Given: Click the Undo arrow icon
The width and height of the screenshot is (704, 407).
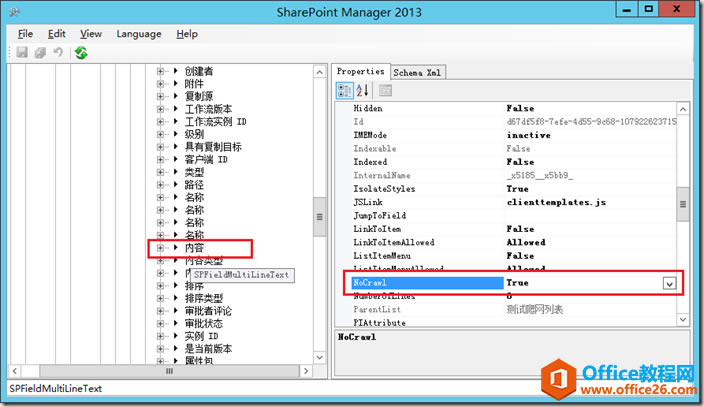Looking at the screenshot, I should [x=58, y=53].
